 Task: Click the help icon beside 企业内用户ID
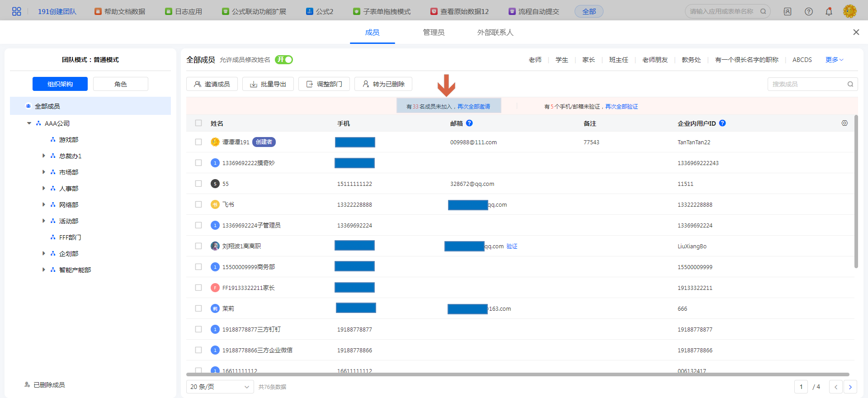pos(722,123)
